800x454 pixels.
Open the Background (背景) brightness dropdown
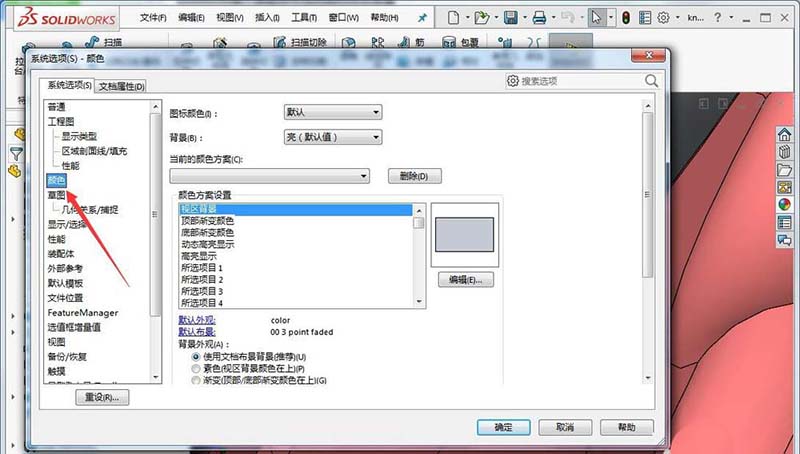pos(333,137)
